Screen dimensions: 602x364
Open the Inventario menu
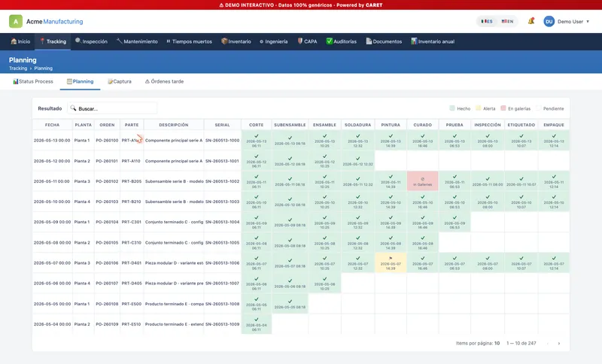click(x=236, y=41)
